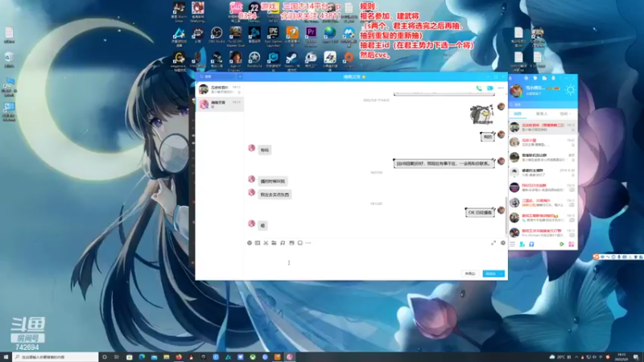Type in the Windows taskbar search box
The height and width of the screenshot is (362, 644).
[56, 357]
